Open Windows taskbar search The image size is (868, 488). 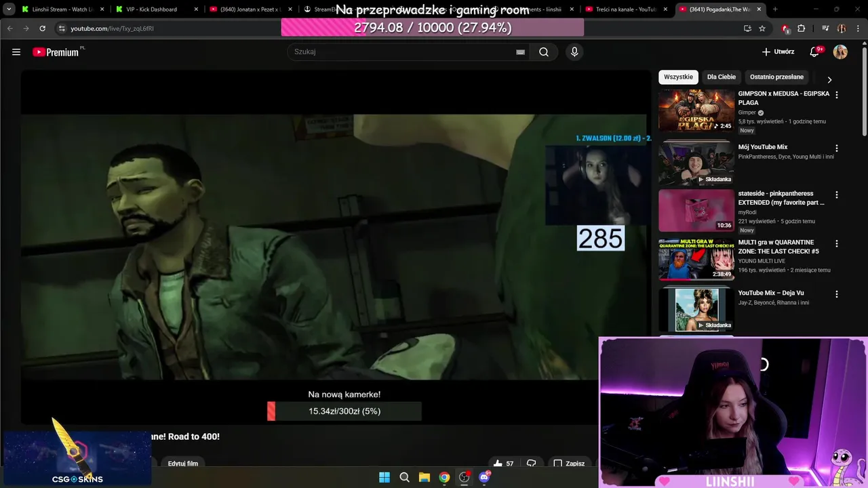(405, 477)
